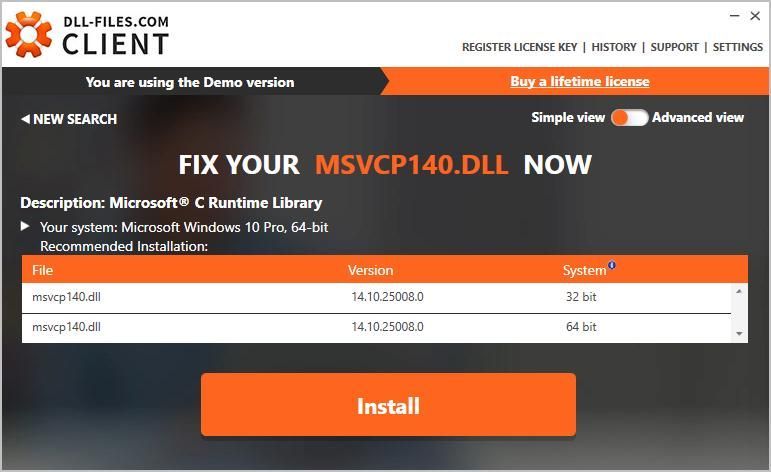This screenshot has height=472, width=771.
Task: Follow Buy a lifetime license link
Action: pos(580,82)
